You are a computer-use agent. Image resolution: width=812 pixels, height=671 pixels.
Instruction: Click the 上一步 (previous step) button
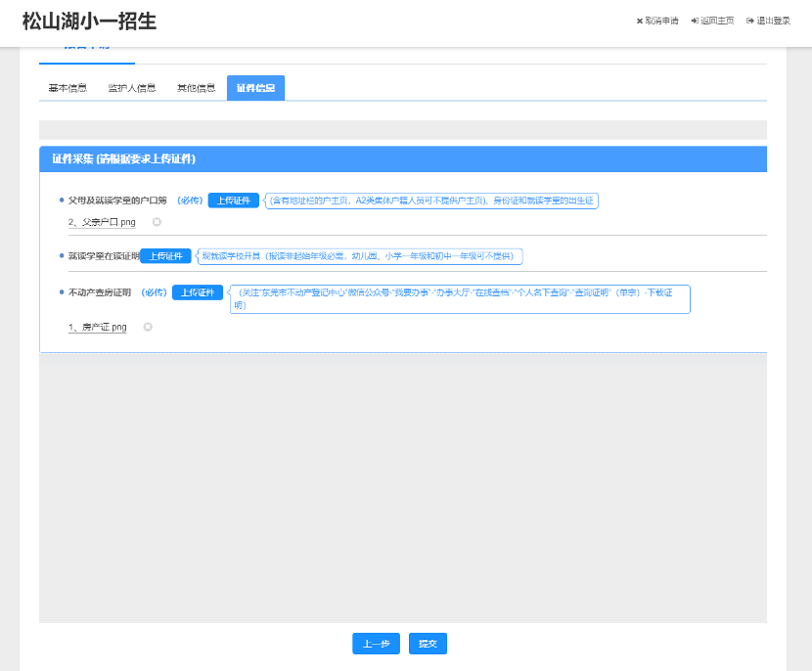[376, 644]
